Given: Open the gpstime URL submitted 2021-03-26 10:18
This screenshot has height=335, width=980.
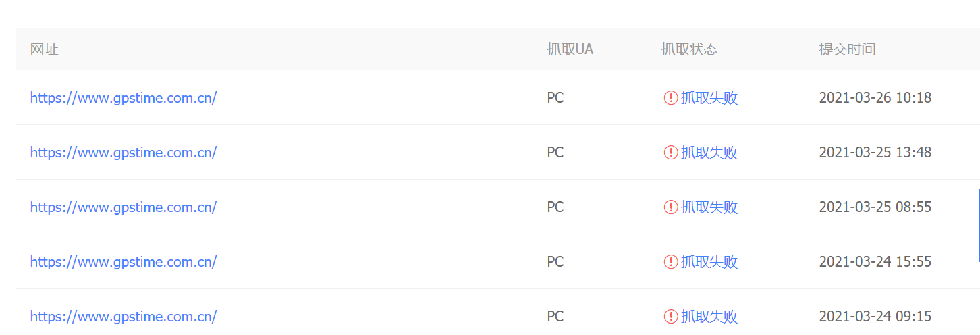Looking at the screenshot, I should 124,98.
